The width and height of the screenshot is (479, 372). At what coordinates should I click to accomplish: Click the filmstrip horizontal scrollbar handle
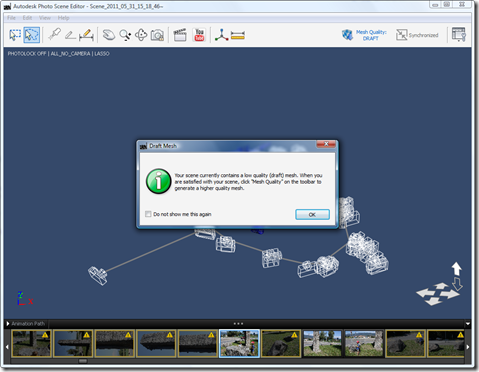pyautogui.click(x=83, y=361)
